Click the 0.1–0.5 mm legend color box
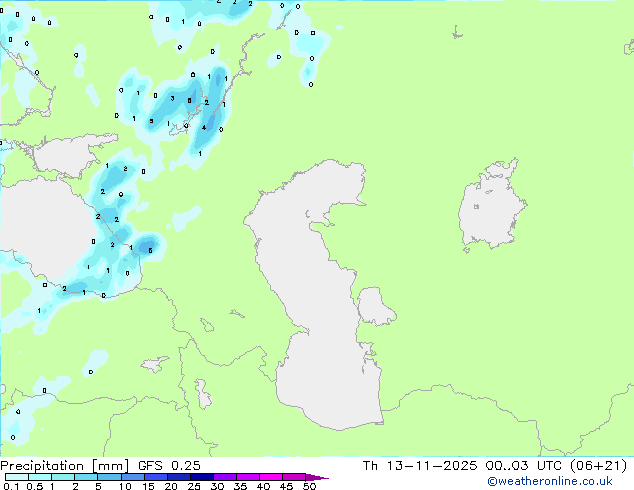Viewport: 634px width, 490px height. pos(17,477)
